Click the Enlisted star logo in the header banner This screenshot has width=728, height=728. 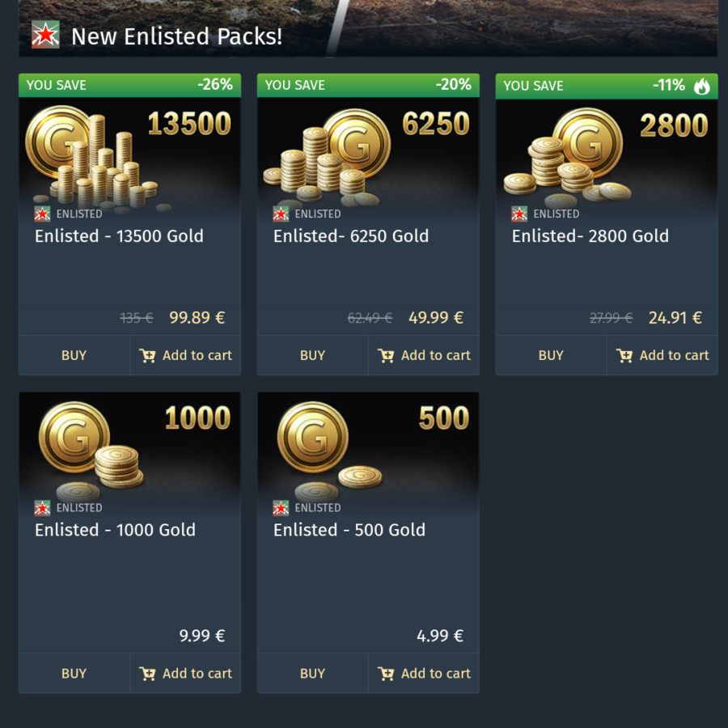pyautogui.click(x=45, y=36)
